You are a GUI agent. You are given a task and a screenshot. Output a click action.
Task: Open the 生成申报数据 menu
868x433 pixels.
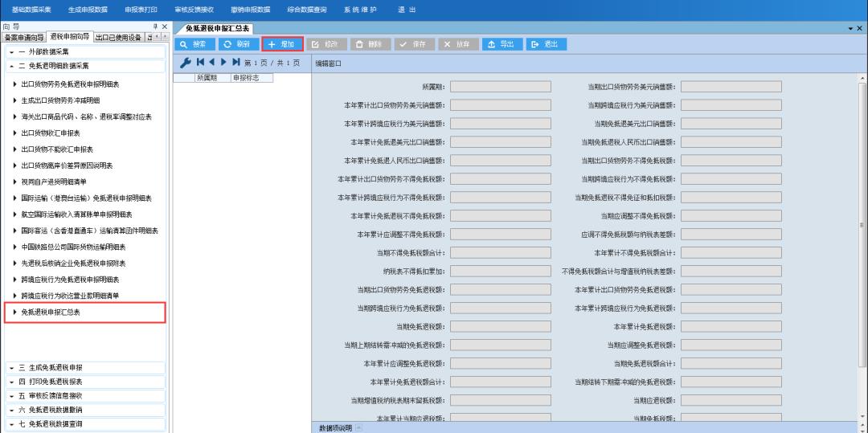[x=88, y=10]
